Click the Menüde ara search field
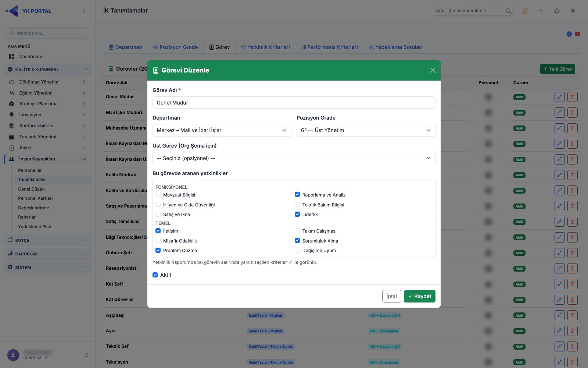 click(x=48, y=33)
